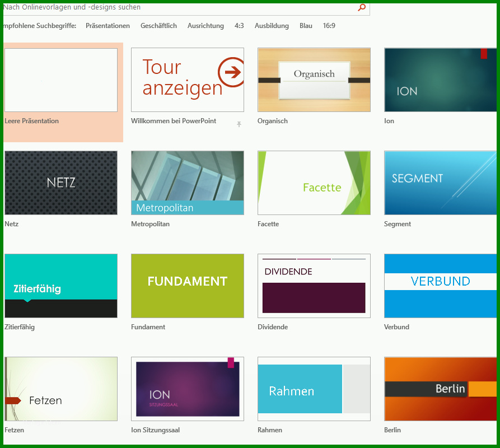Select the Facette design thumbnail
Screen dimensions: 500x448
point(314,183)
